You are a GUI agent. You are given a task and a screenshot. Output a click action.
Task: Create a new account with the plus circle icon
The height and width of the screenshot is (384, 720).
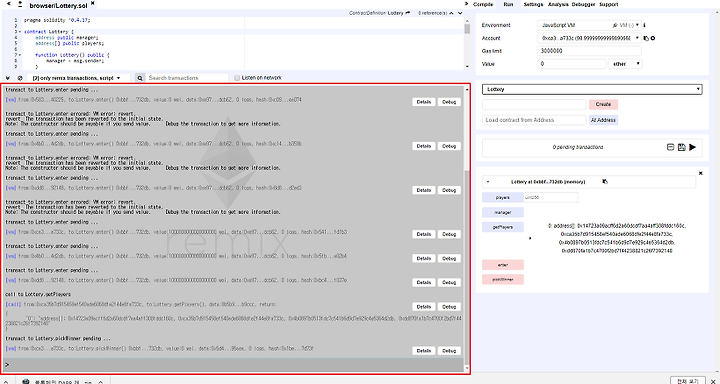click(652, 39)
